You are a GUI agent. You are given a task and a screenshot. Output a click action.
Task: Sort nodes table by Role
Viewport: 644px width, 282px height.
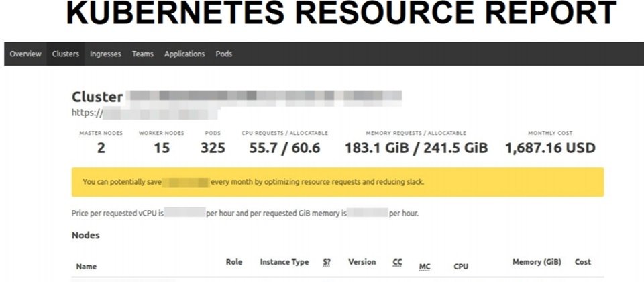pyautogui.click(x=233, y=262)
